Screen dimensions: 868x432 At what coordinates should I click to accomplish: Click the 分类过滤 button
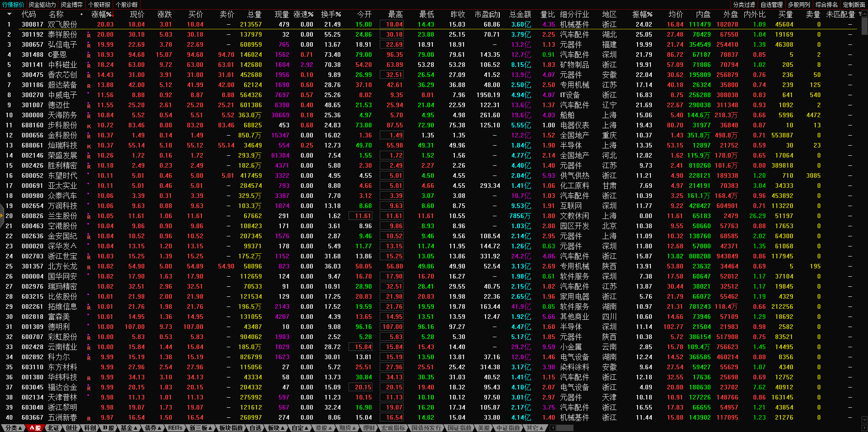(x=744, y=5)
